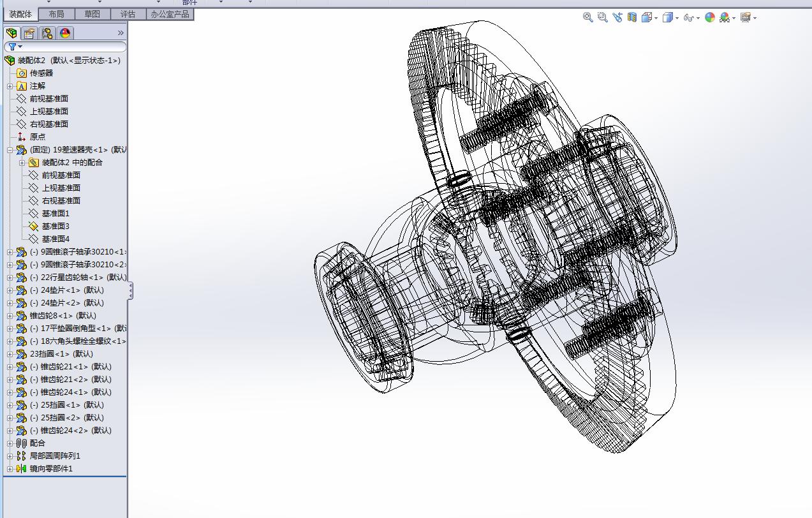Expand the 锥齿轮8<1> node
The image size is (812, 518).
[x=10, y=316]
